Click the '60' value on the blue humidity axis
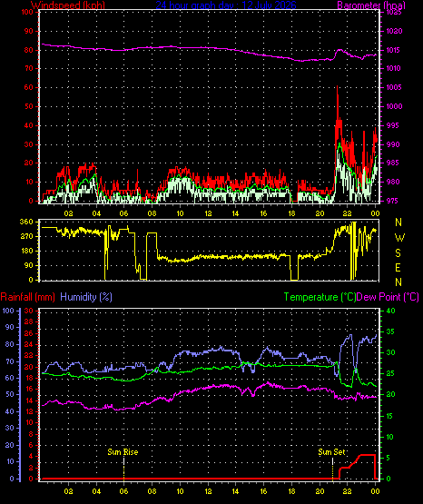This screenshot has height=504, width=423. point(10,378)
